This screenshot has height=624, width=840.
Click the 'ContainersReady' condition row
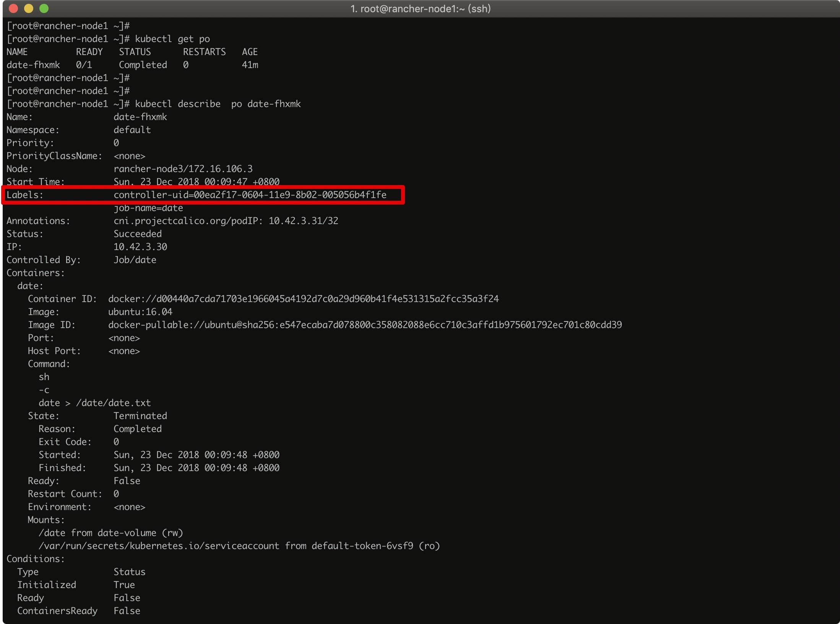[57, 611]
